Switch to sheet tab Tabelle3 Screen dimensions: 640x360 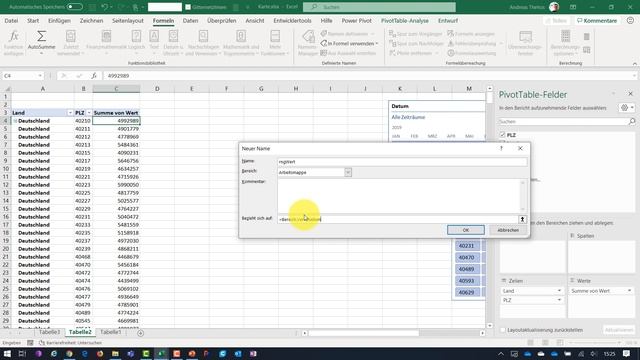click(x=49, y=332)
